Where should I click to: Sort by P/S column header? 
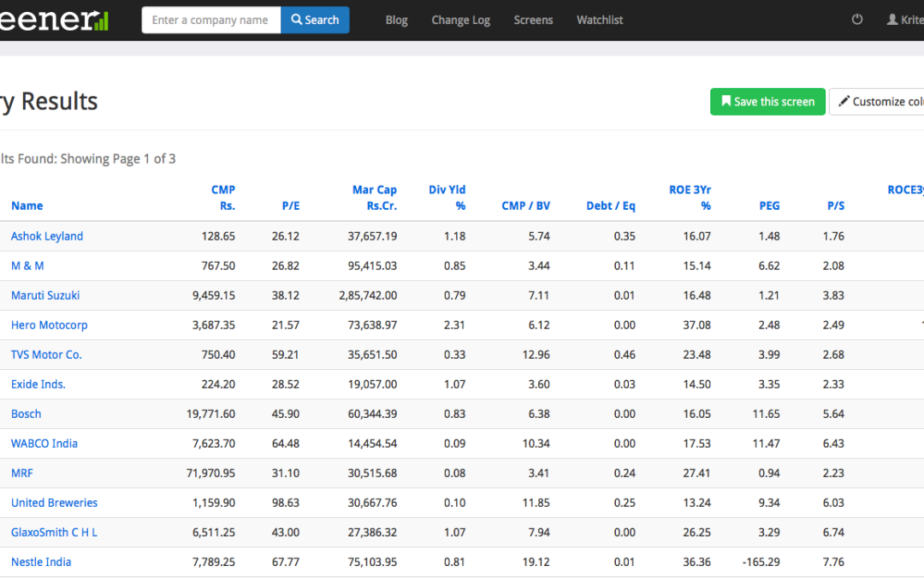(x=836, y=206)
